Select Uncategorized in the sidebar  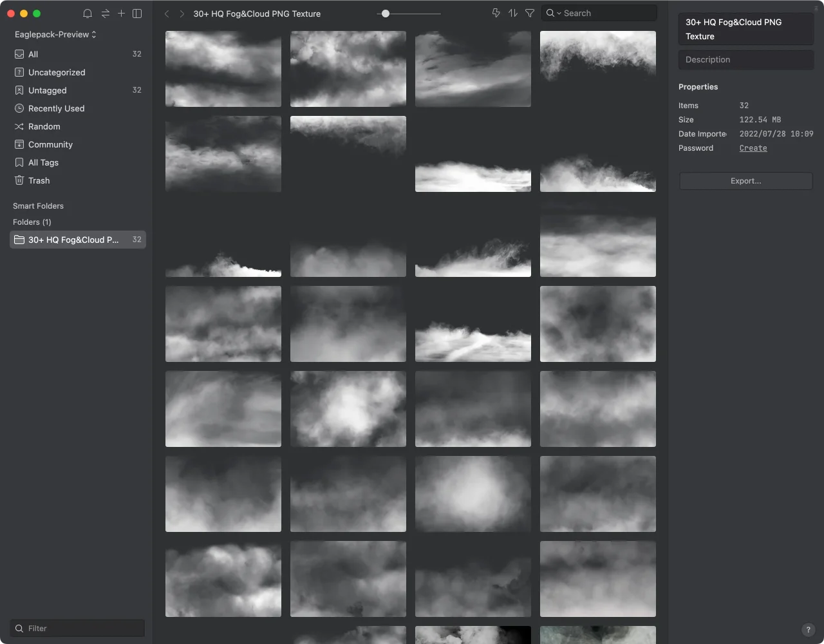pos(78,72)
